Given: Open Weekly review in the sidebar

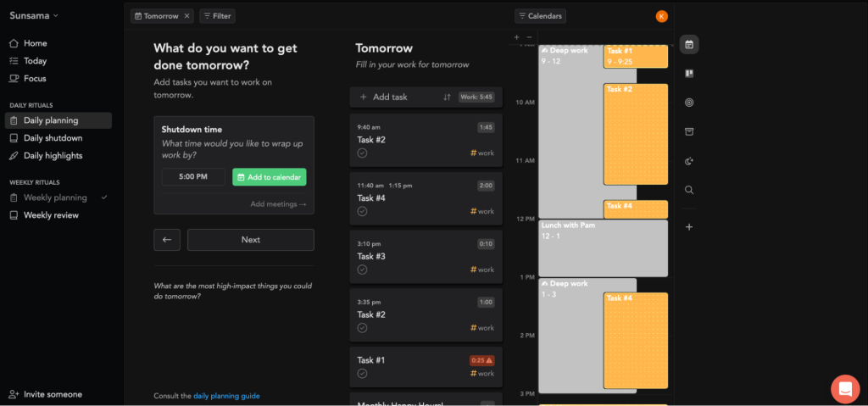Looking at the screenshot, I should [51, 215].
